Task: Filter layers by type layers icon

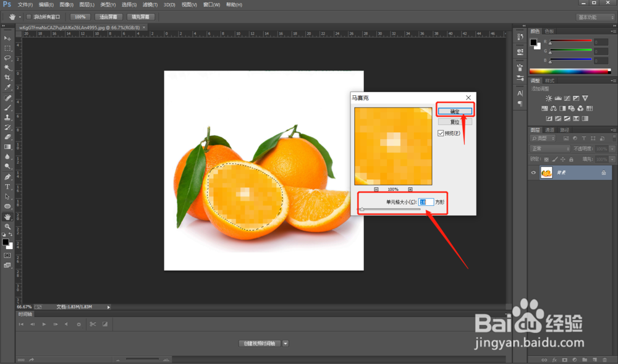Action: click(x=584, y=138)
